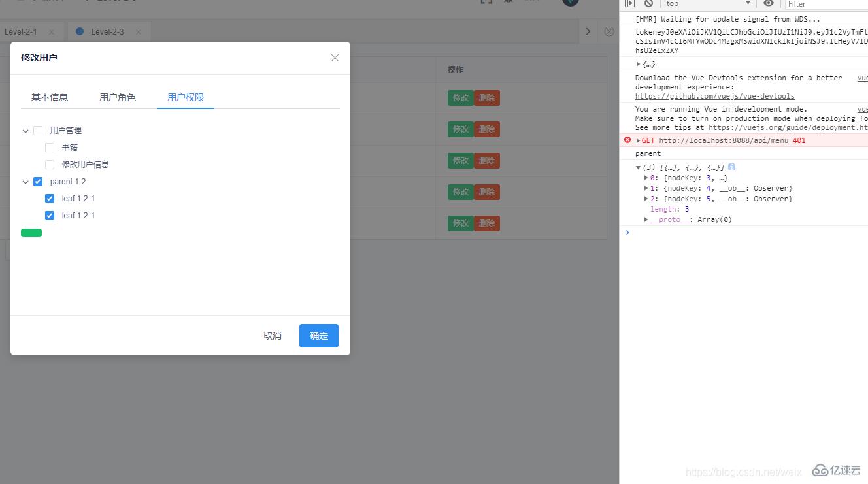868x484 pixels.
Task: Check the 用户管理 checkbox
Action: tap(38, 131)
